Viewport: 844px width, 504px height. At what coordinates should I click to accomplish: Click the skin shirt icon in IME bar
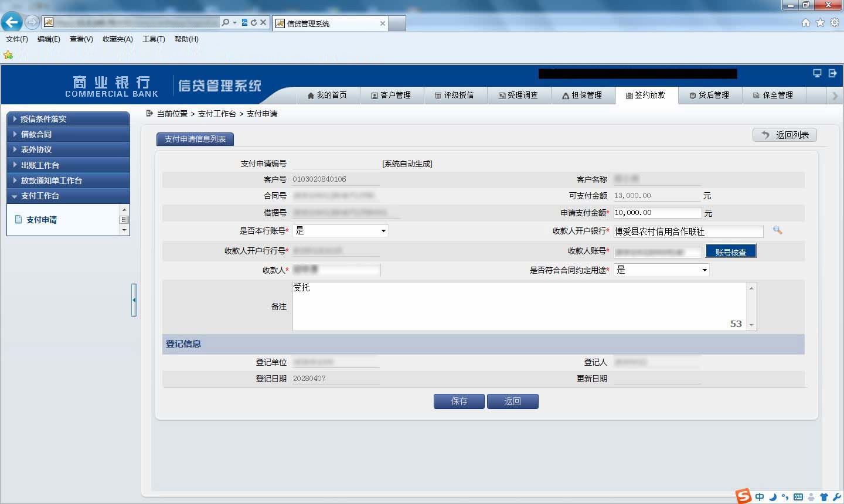coord(823,497)
